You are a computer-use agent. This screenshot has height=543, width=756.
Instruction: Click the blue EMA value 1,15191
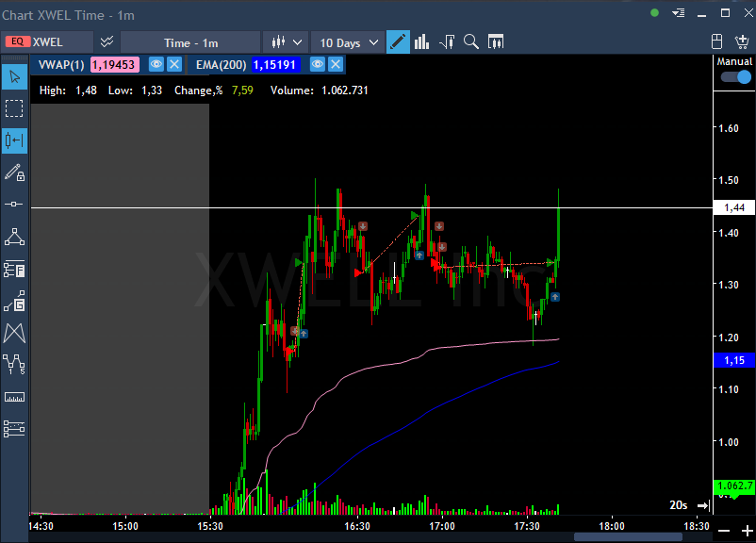275,65
